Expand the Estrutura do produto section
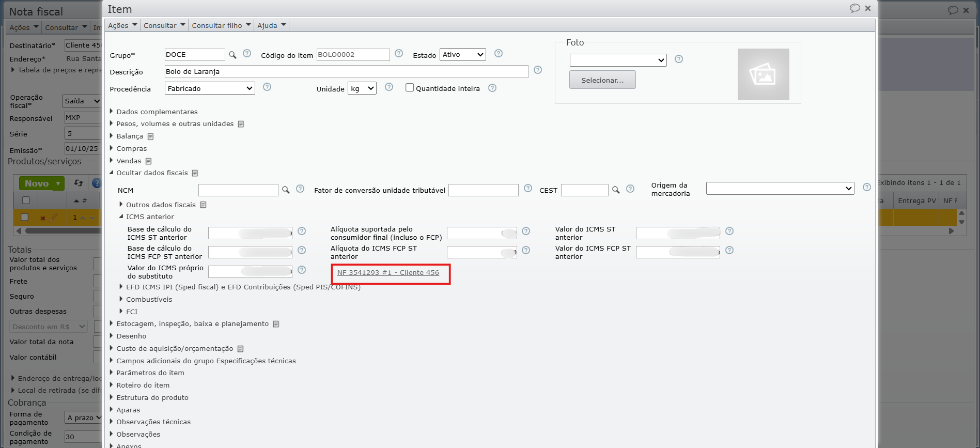 pos(149,398)
